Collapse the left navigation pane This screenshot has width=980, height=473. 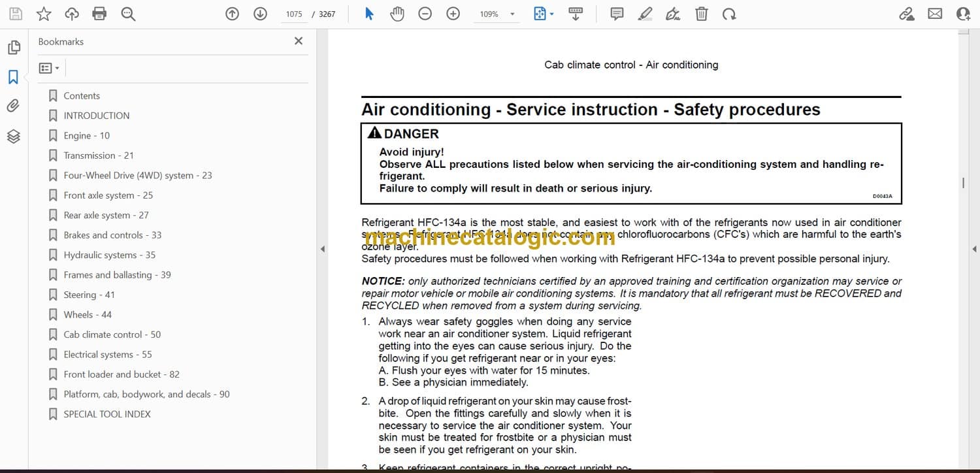point(321,249)
